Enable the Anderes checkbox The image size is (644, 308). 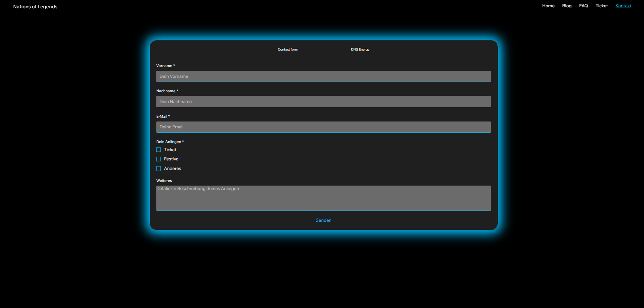coord(158,169)
